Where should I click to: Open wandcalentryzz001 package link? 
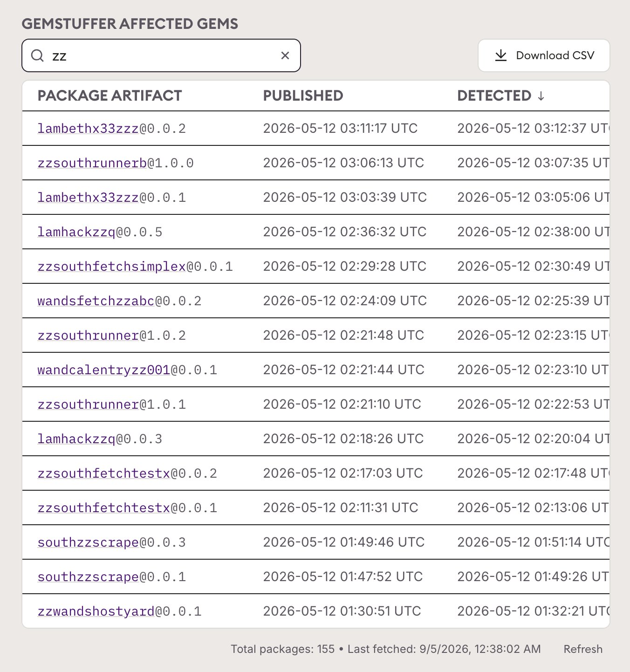coord(104,370)
